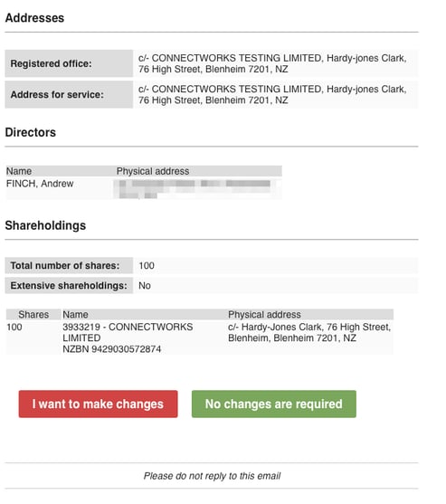Click the Shares column header
Screen dimensions: 446x504
[x=33, y=314]
